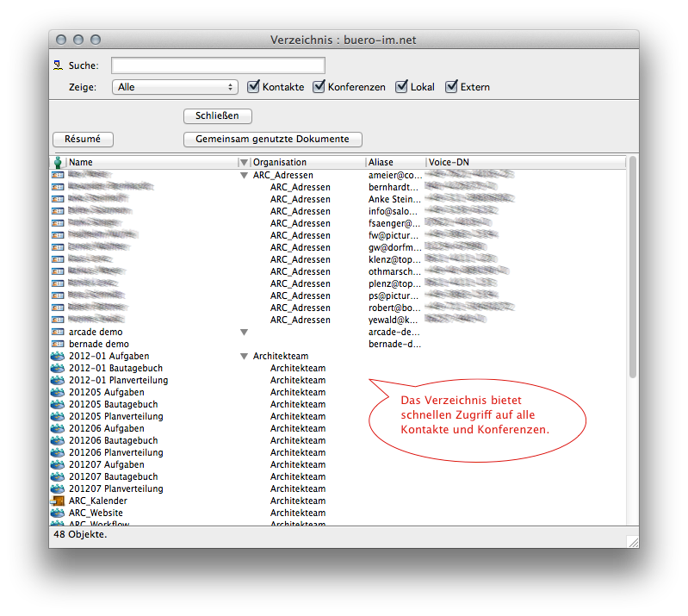Image resolution: width=688 pixels, height=616 pixels.
Task: Click into the Suche text field
Action: click(218, 65)
